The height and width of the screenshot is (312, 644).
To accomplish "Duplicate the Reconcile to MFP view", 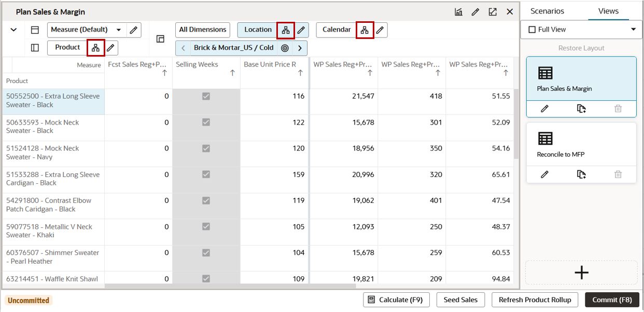I will pyautogui.click(x=581, y=174).
